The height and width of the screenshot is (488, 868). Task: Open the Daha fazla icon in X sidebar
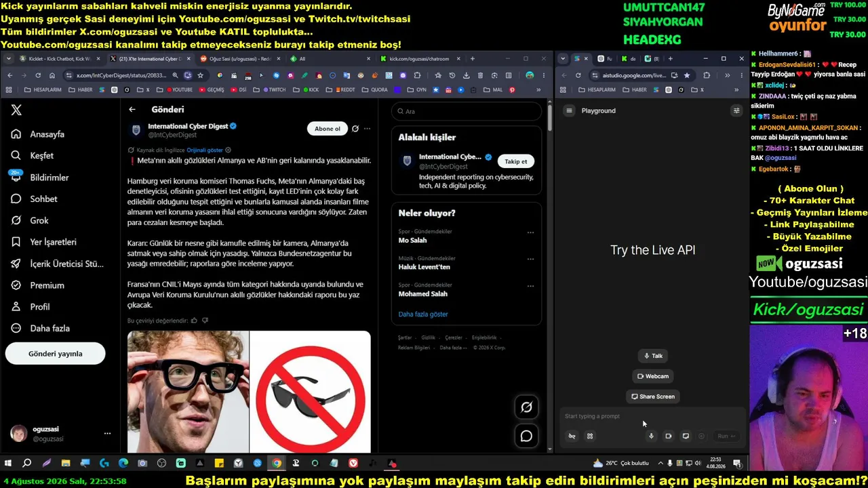tap(16, 329)
